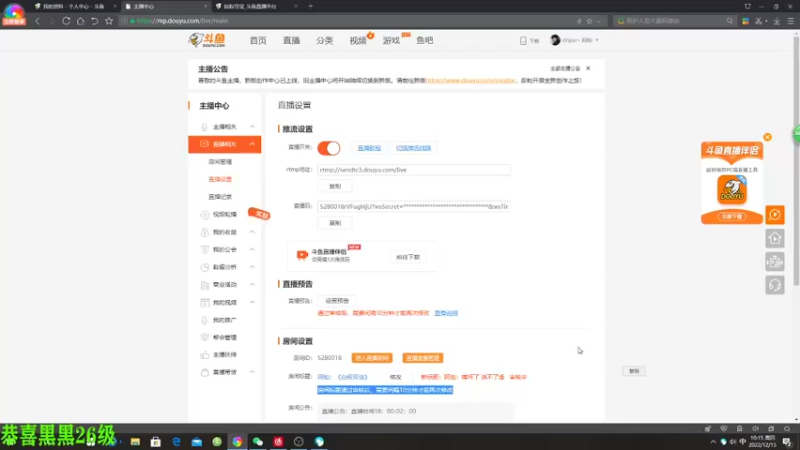Open the 分类 categories nav item
Viewport: 800px width, 450px height.
point(324,40)
